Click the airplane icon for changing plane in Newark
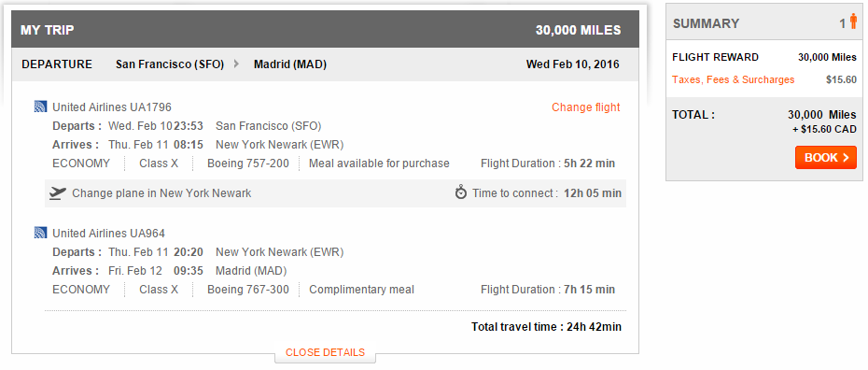This screenshot has width=868, height=370. pos(58,193)
